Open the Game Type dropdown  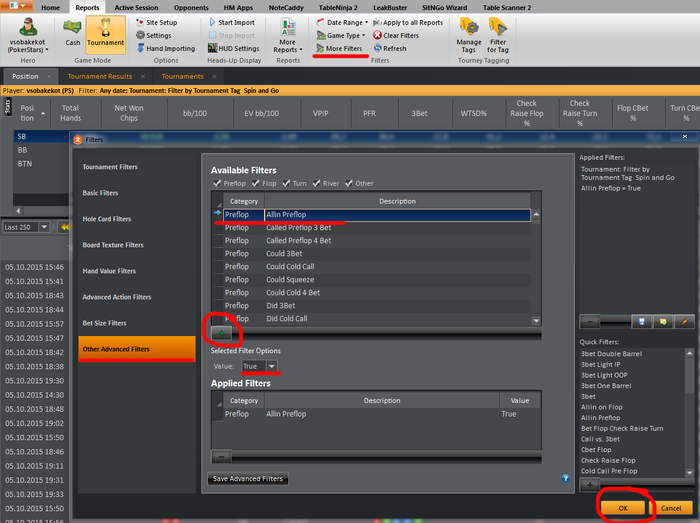[341, 35]
